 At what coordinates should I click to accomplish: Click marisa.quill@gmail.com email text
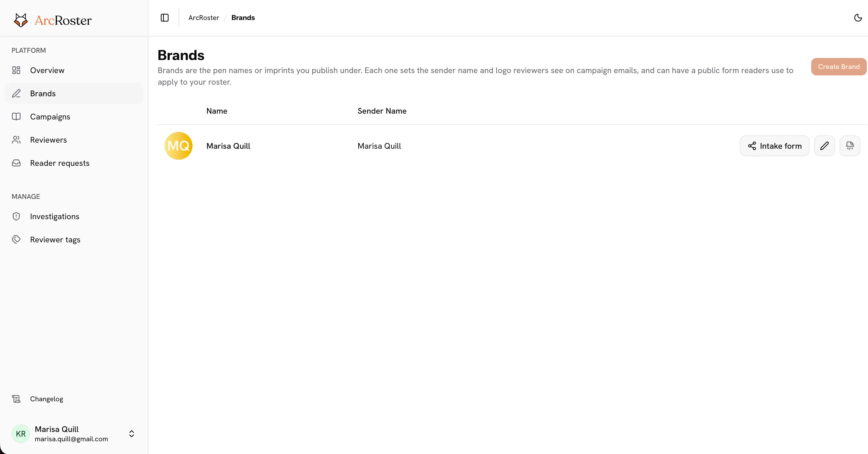[x=71, y=439]
